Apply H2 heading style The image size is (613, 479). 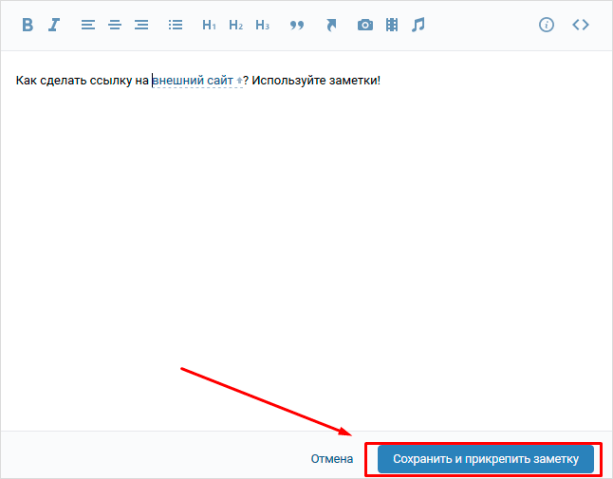point(235,25)
